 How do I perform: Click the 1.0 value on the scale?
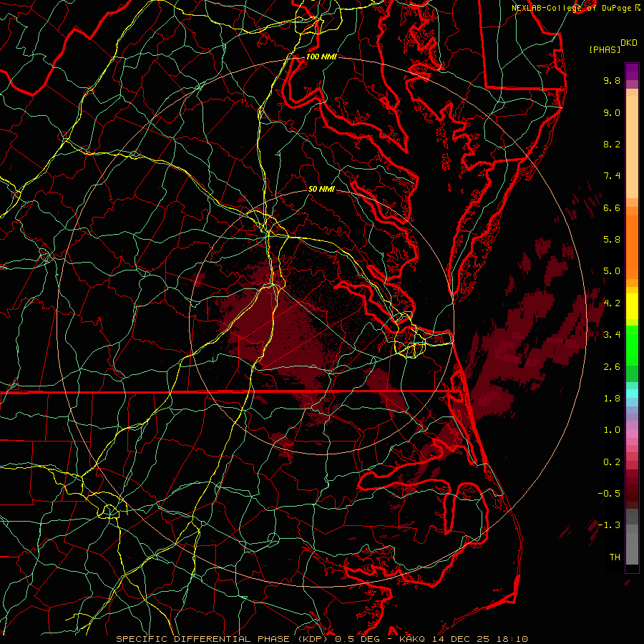point(612,430)
